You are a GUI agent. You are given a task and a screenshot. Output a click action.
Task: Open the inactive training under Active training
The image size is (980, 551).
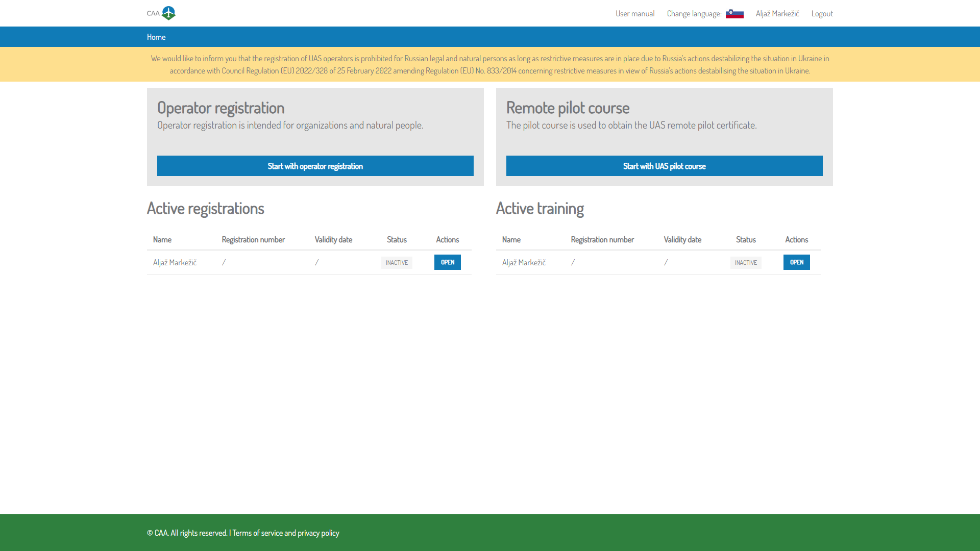[x=797, y=262]
